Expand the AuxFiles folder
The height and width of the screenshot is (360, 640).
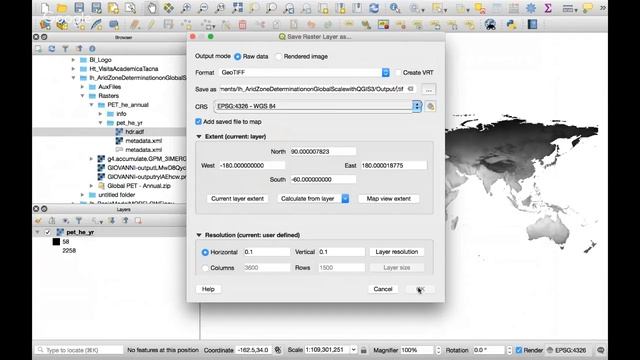pyautogui.click(x=82, y=87)
